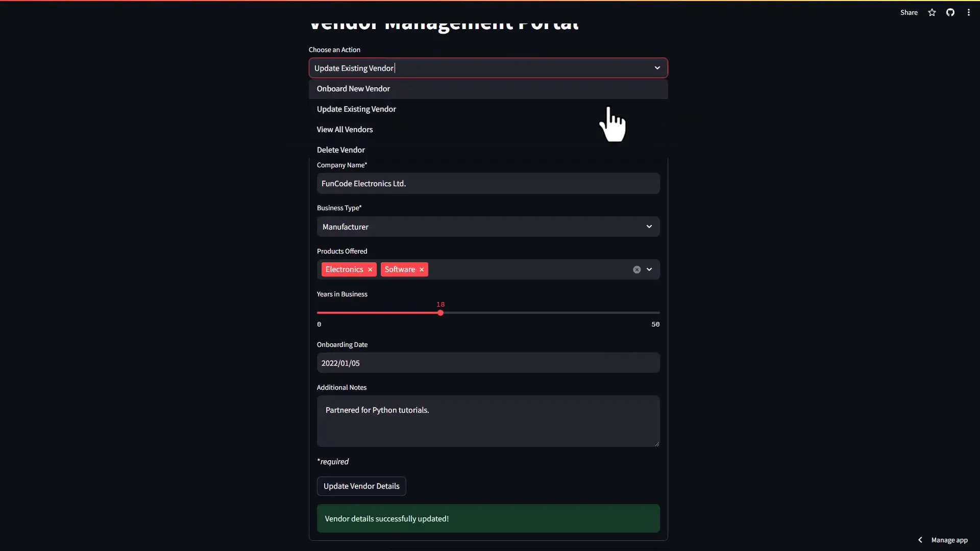Select the View All Vendors option
Viewport: 980px width, 551px height.
point(345,129)
